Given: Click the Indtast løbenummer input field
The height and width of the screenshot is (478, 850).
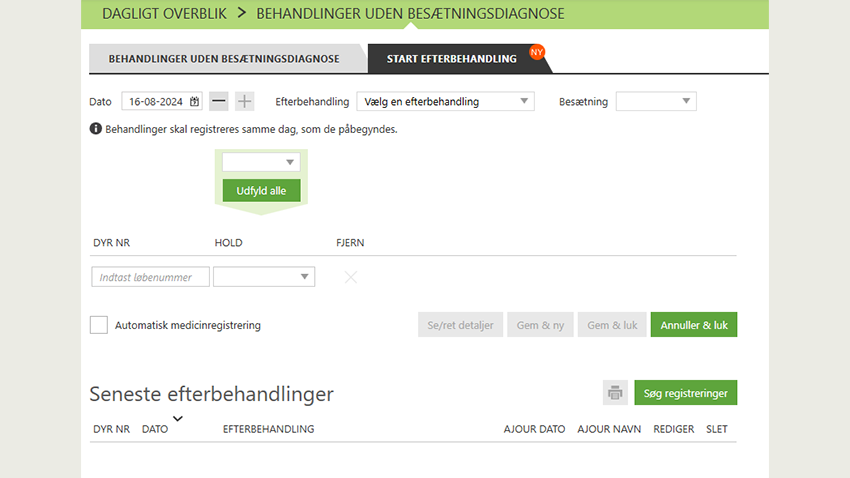Looking at the screenshot, I should 150,277.
